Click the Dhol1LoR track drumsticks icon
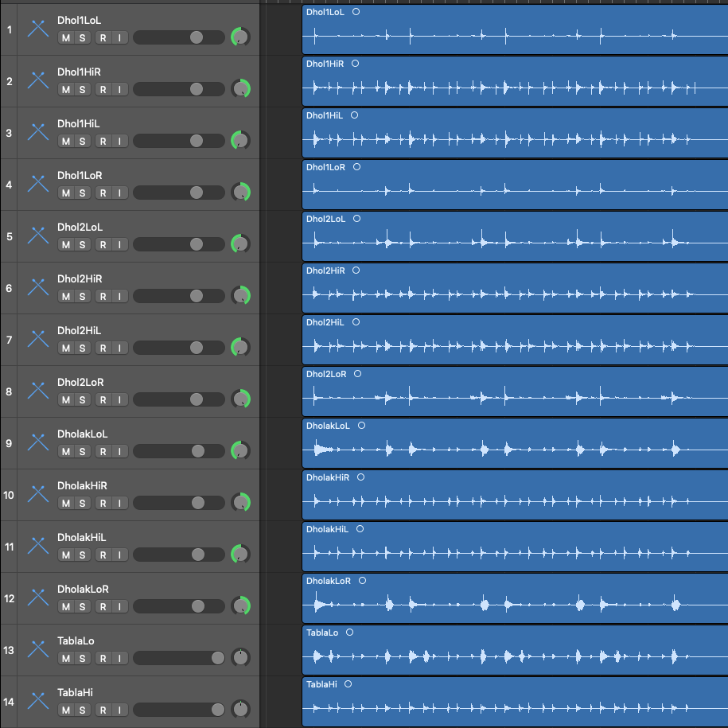 pyautogui.click(x=38, y=185)
